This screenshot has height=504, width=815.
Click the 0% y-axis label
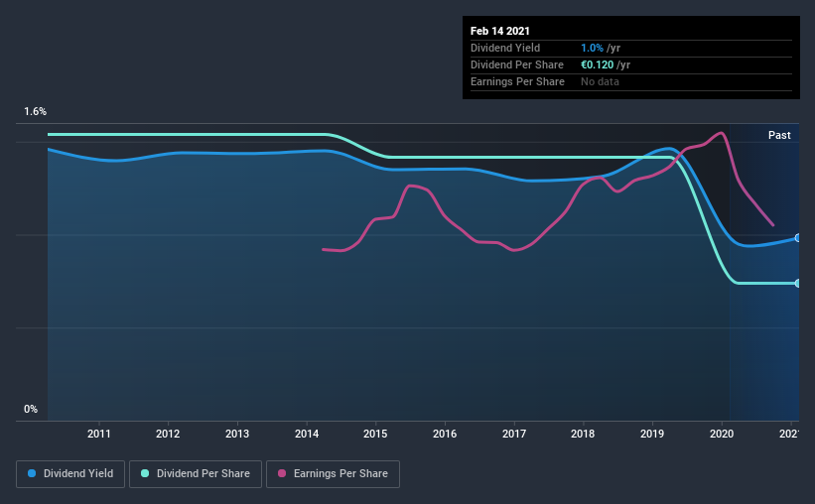tap(31, 410)
